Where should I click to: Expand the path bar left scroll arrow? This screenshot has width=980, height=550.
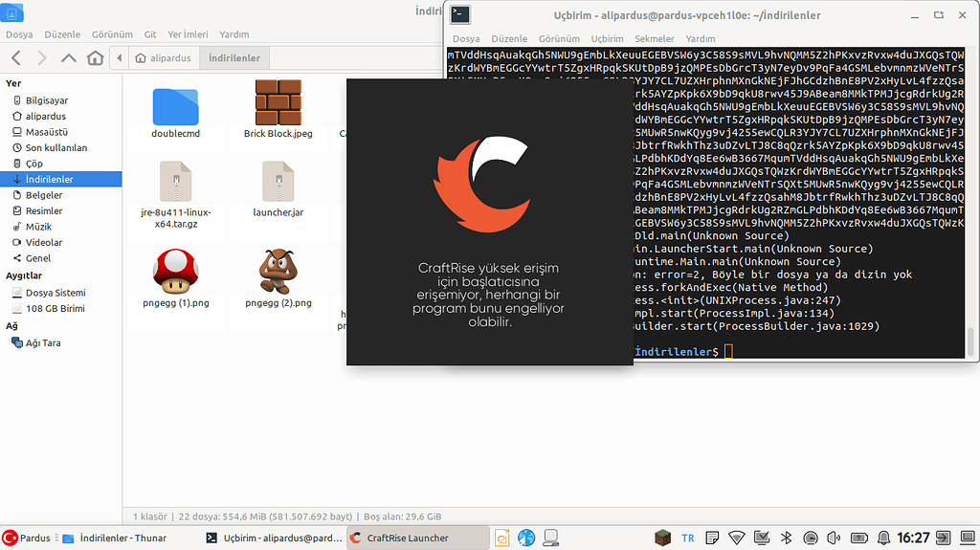[x=119, y=58]
